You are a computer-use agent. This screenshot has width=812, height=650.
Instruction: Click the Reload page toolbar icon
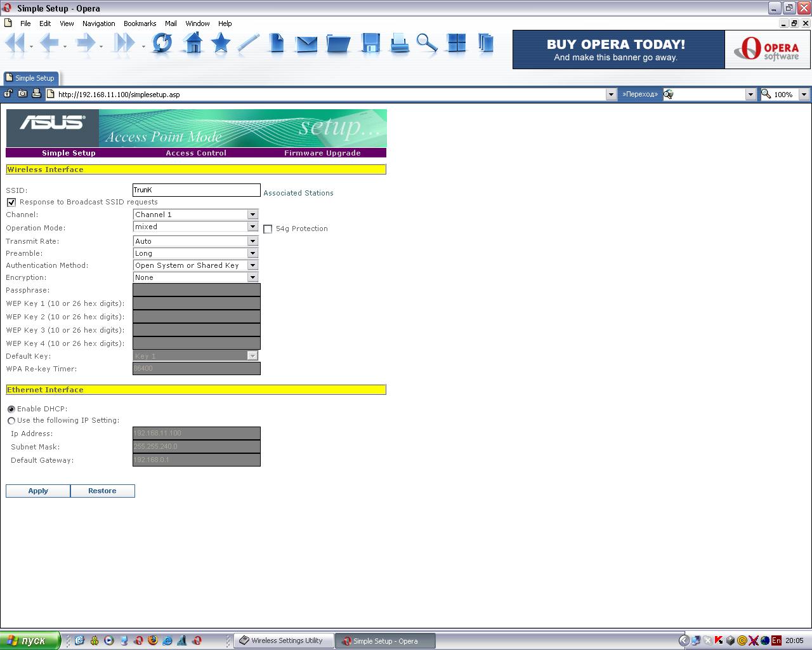162,43
